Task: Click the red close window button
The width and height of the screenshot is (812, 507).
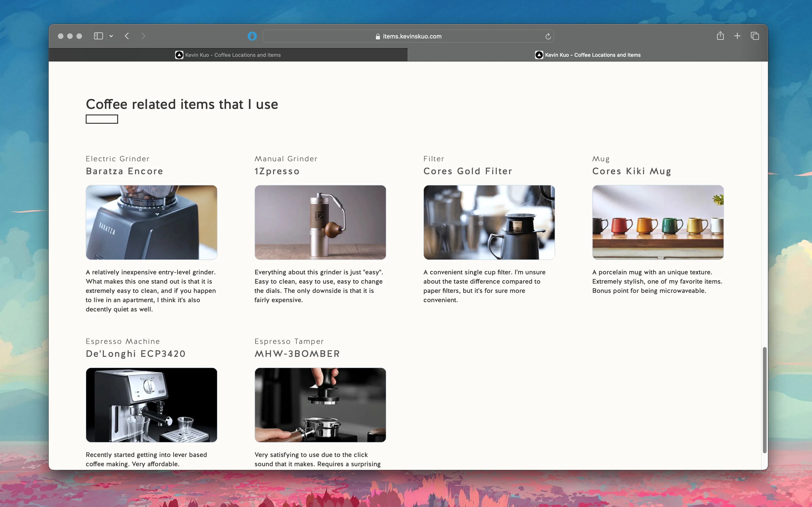Action: tap(61, 36)
